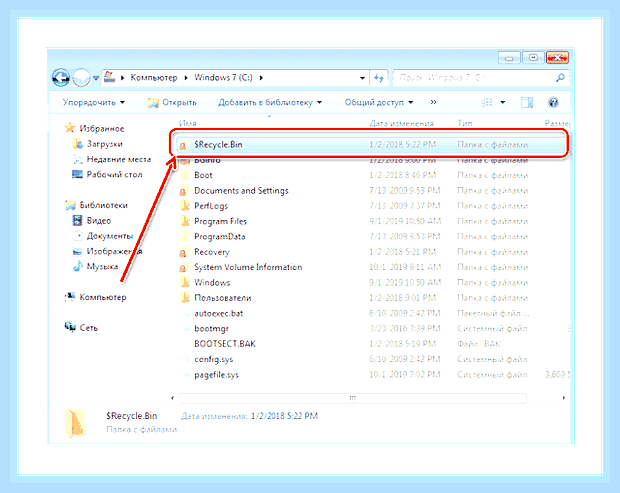Select Избранное in the navigation pane
This screenshot has width=620, height=493.
[102, 128]
